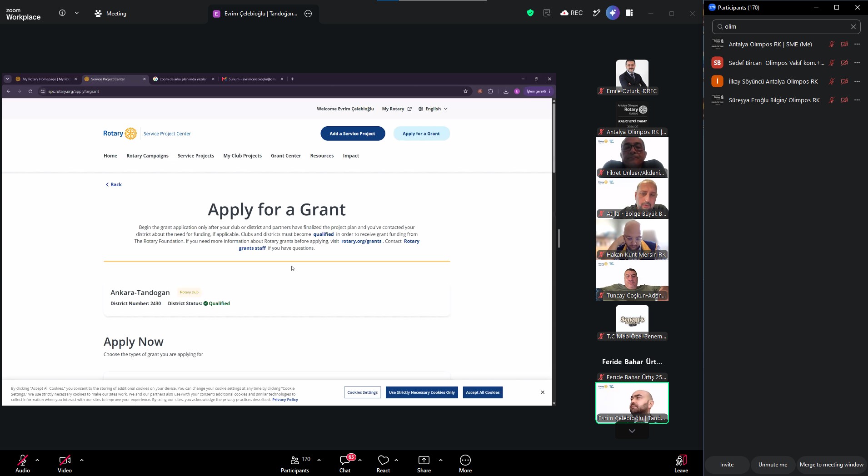The width and height of the screenshot is (868, 476).
Task: Expand the video options arrow
Action: [x=82, y=460]
